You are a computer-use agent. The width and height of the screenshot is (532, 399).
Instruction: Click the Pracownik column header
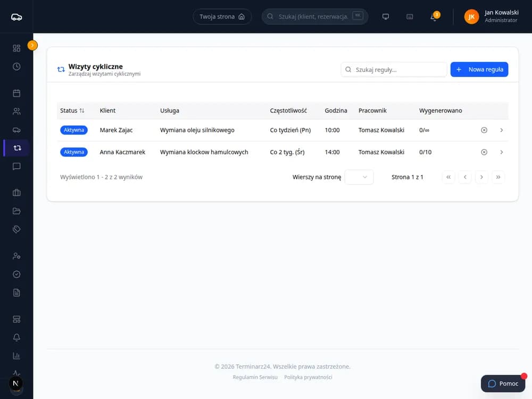coord(372,111)
